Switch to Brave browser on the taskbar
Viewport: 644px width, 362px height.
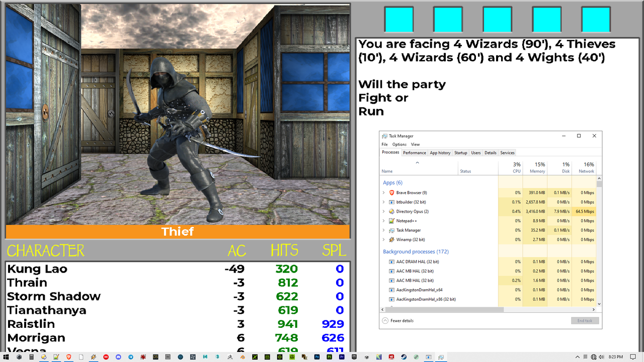coord(68,357)
